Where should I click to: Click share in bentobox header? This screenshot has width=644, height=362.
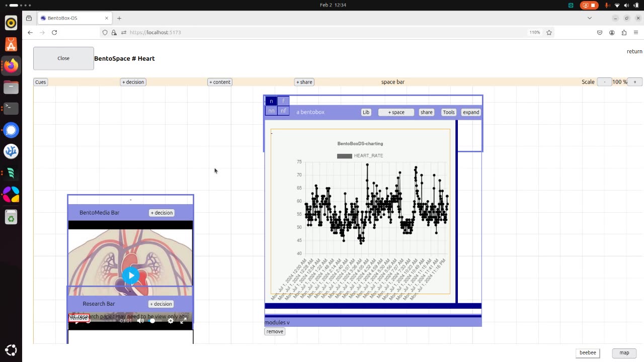(x=426, y=112)
